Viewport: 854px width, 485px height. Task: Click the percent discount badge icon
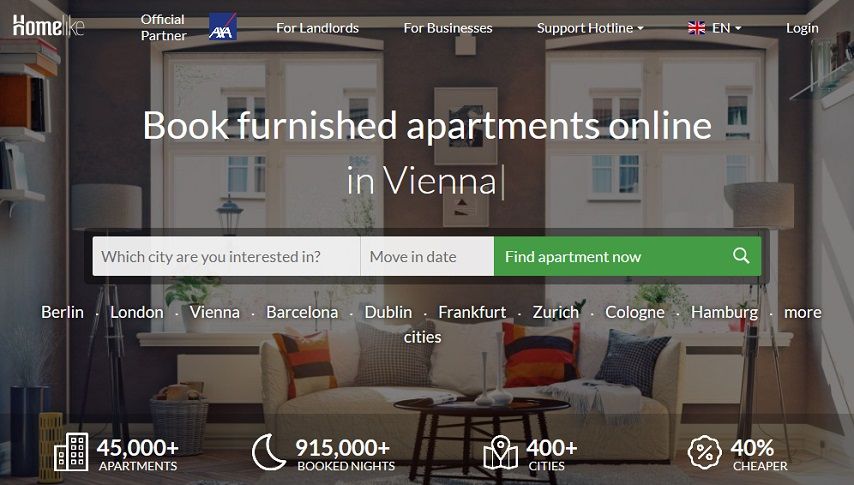coord(705,452)
